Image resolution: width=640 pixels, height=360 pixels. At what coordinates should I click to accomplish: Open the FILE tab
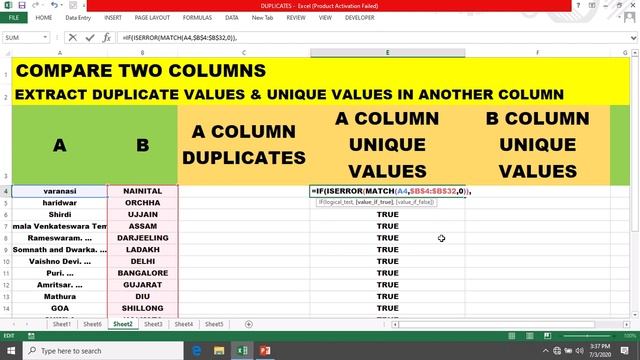(14, 18)
